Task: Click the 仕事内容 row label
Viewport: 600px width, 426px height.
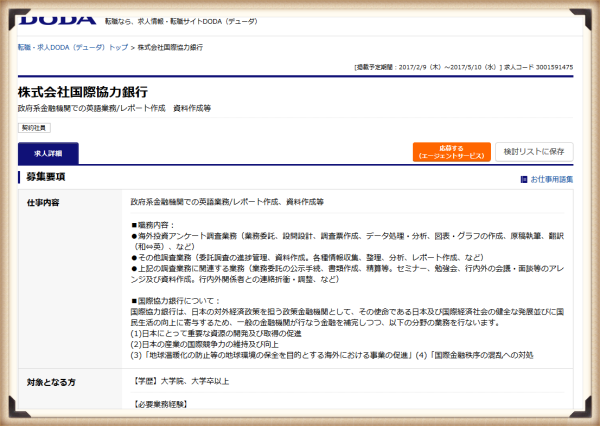Action: [x=43, y=203]
